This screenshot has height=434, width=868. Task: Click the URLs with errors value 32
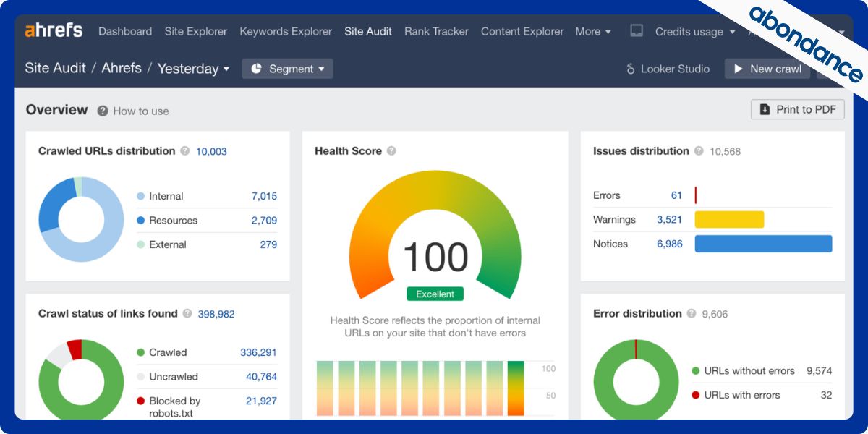pos(826,395)
